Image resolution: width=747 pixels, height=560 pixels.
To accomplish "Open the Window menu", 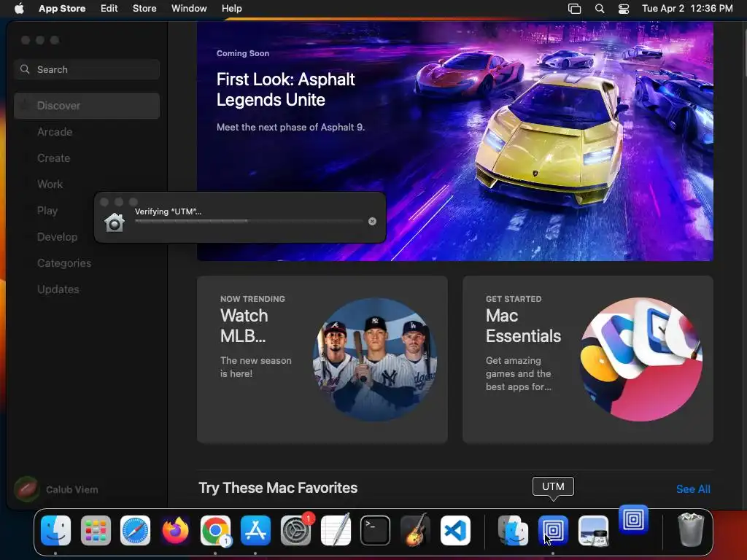I will (189, 9).
